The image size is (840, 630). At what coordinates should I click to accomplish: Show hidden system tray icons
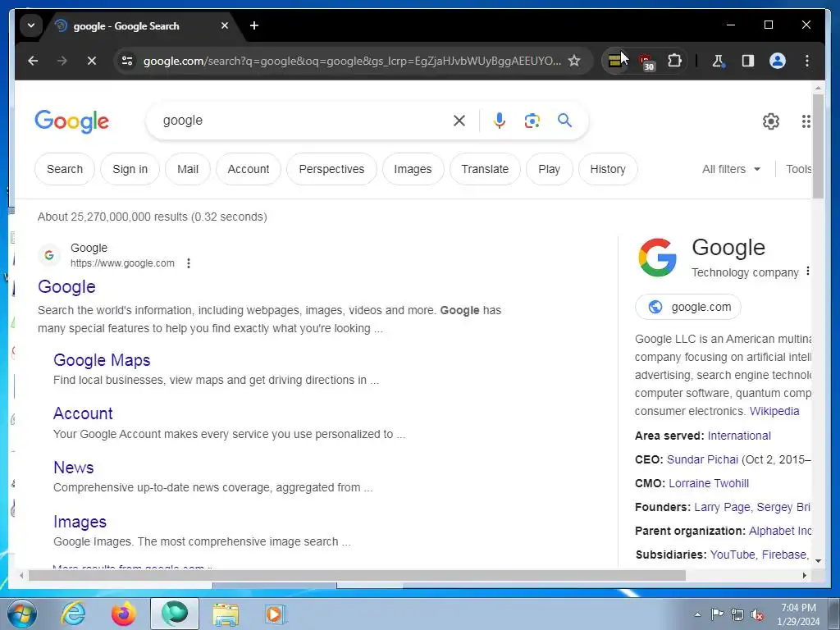coord(697,614)
